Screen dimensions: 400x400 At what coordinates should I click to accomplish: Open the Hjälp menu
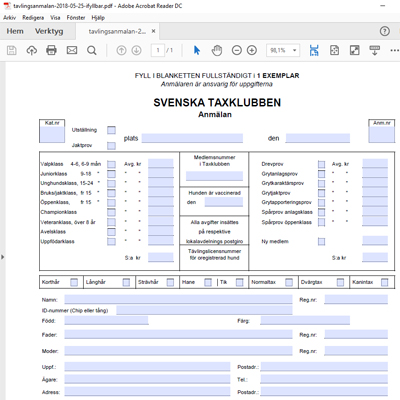pyautogui.click(x=98, y=18)
